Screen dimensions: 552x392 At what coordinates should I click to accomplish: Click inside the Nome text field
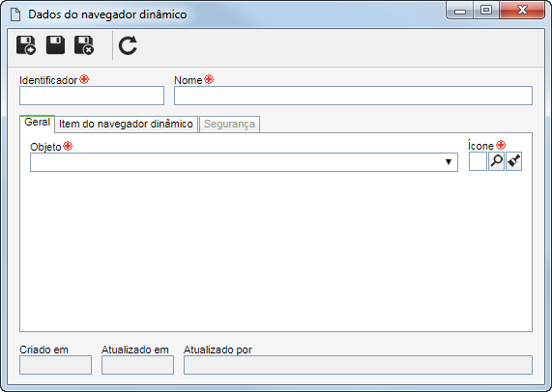[353, 96]
